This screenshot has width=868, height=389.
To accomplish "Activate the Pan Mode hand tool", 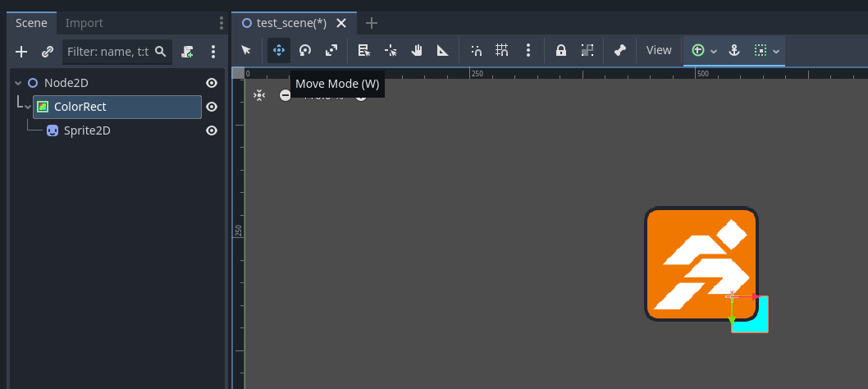I will (x=416, y=50).
